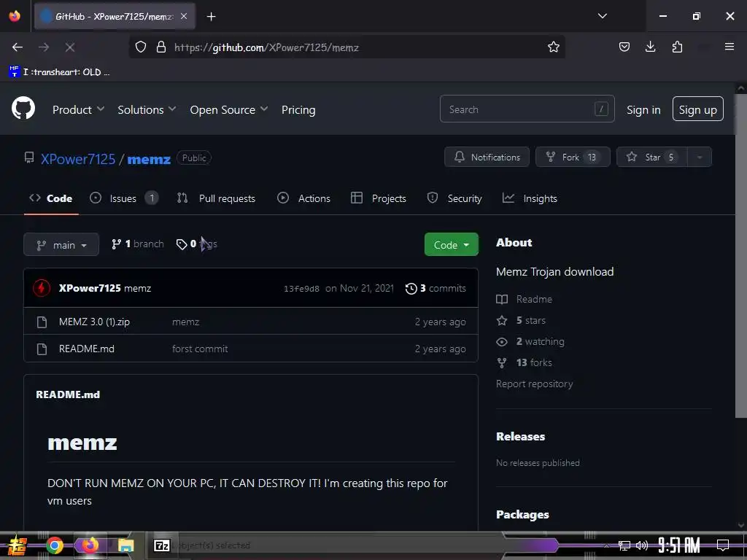View the 1 branch link
The height and width of the screenshot is (560, 747).
pyautogui.click(x=137, y=244)
